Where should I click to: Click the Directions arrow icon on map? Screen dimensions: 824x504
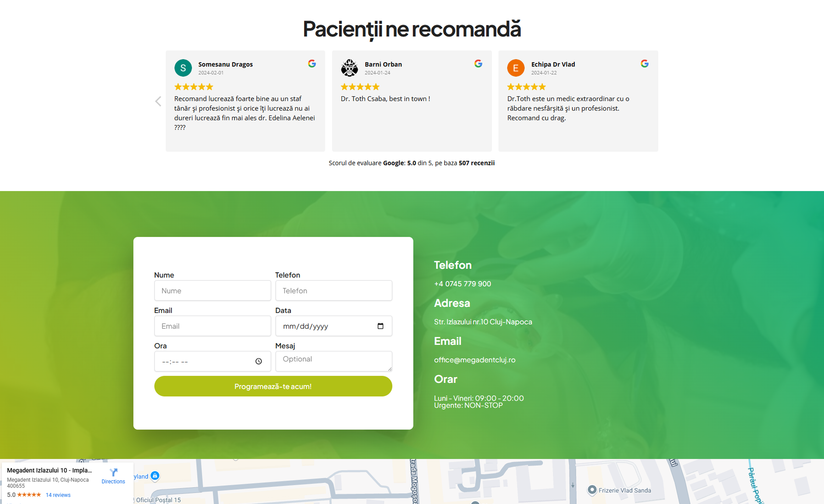113,472
